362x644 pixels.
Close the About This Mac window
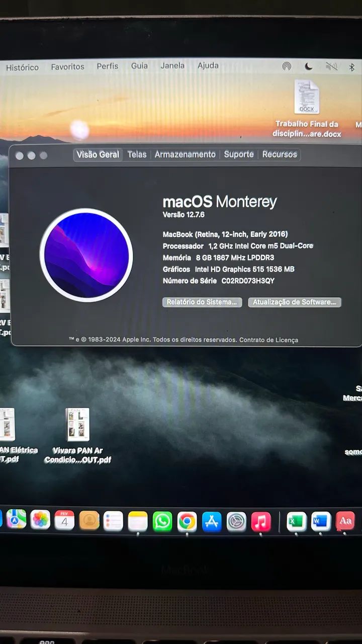(20, 155)
